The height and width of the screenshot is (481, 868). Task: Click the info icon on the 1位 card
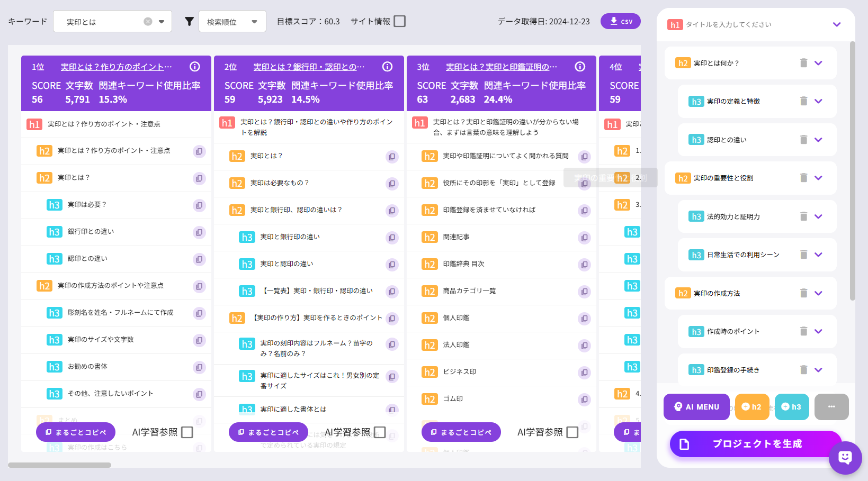click(x=195, y=67)
